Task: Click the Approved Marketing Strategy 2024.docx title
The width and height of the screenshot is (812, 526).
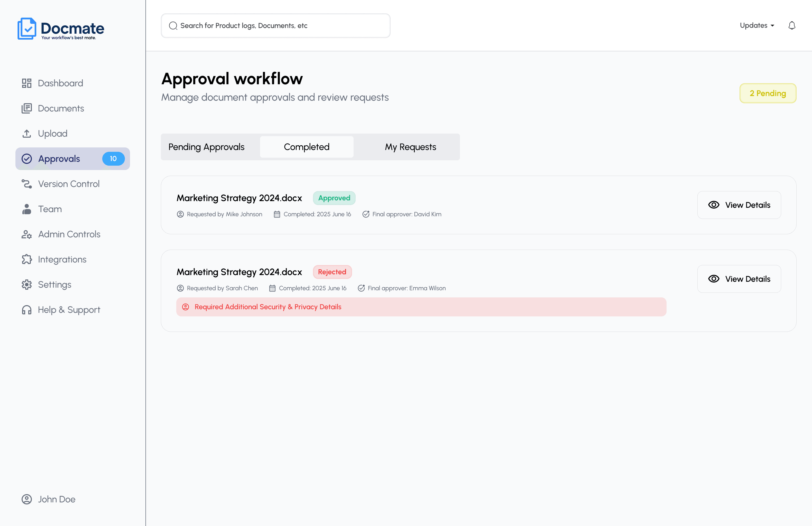Action: tap(239, 198)
